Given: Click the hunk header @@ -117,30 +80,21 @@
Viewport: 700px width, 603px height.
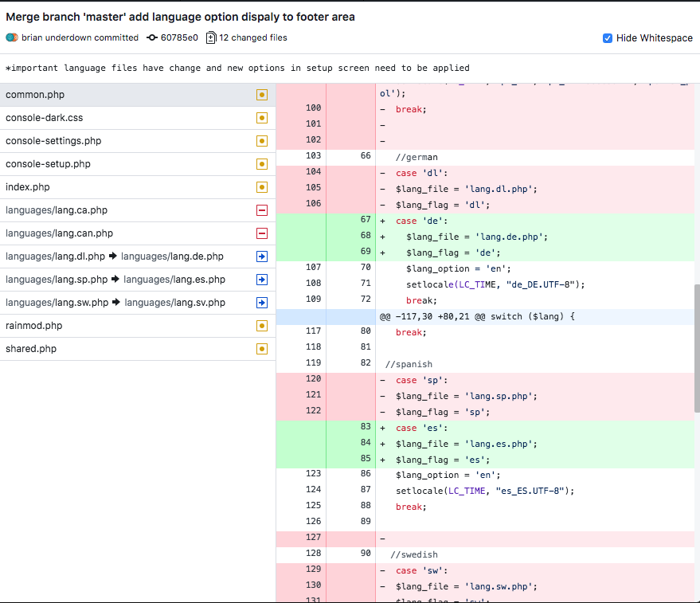Looking at the screenshot, I should (x=485, y=317).
